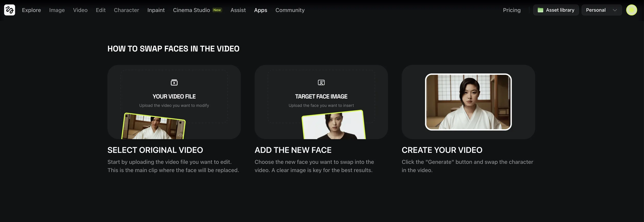Open the Inpaint page
The width and height of the screenshot is (644, 222).
click(156, 10)
